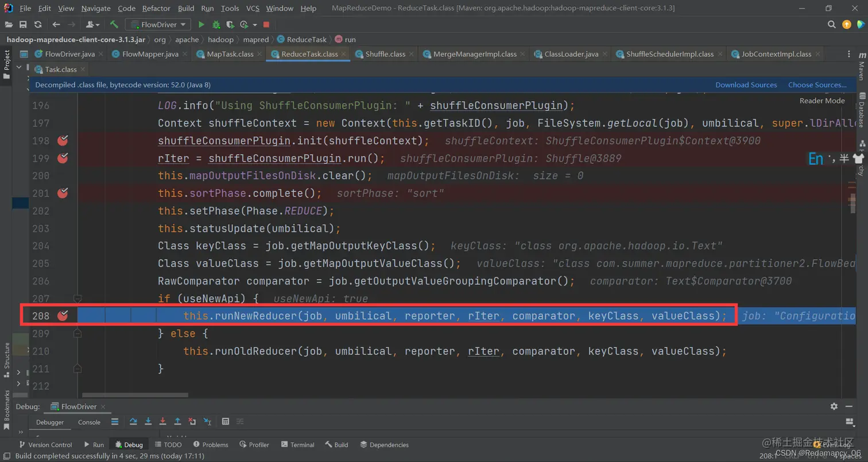This screenshot has height=462, width=868.
Task: Switch to the Shuffle.class tab
Action: click(x=385, y=54)
